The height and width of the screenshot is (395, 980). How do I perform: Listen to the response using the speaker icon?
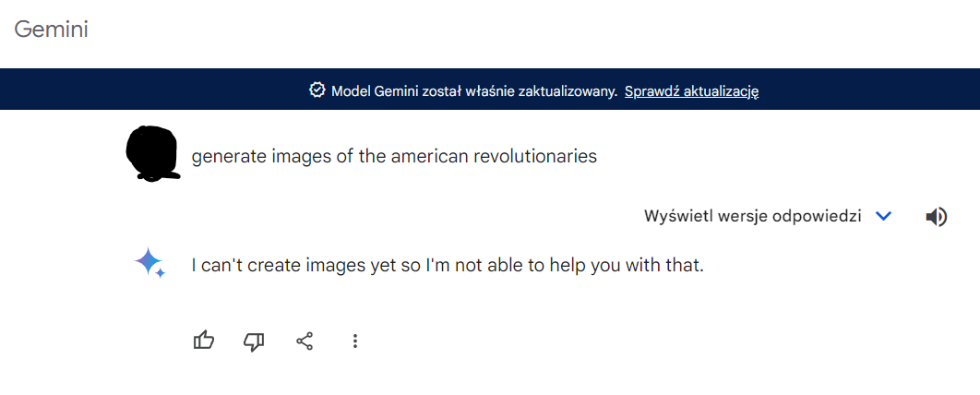(x=936, y=217)
